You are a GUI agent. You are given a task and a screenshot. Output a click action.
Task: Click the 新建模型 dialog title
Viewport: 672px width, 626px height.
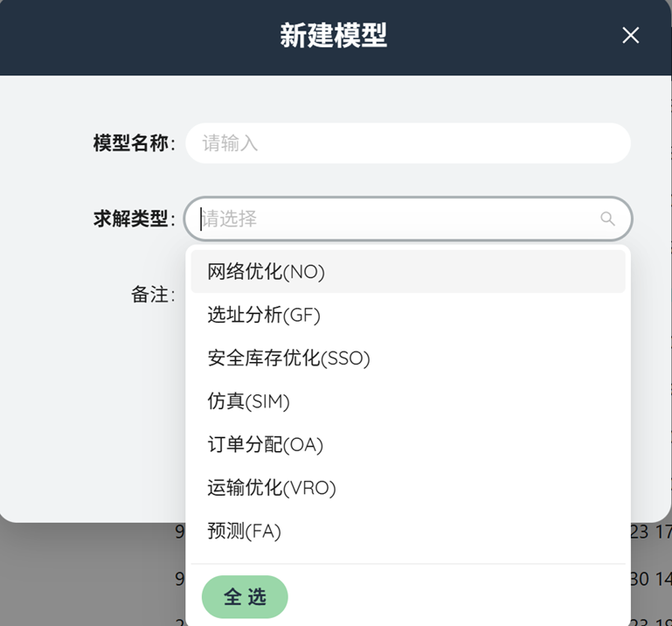pyautogui.click(x=334, y=36)
